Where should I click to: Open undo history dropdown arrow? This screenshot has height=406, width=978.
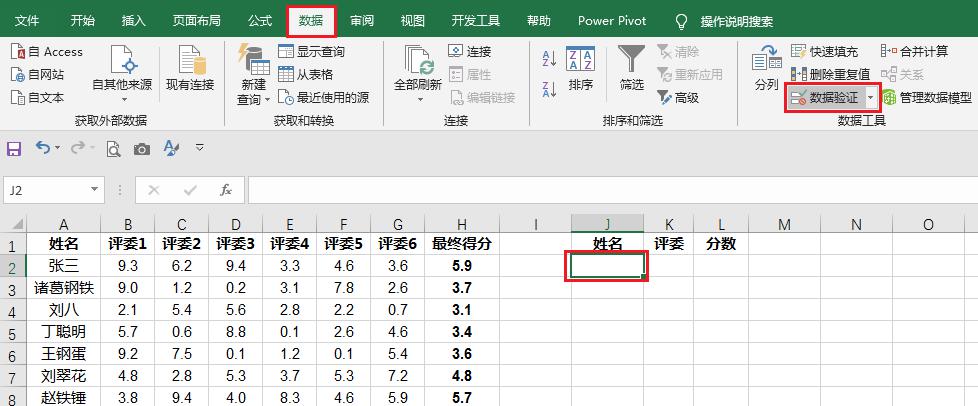point(58,148)
